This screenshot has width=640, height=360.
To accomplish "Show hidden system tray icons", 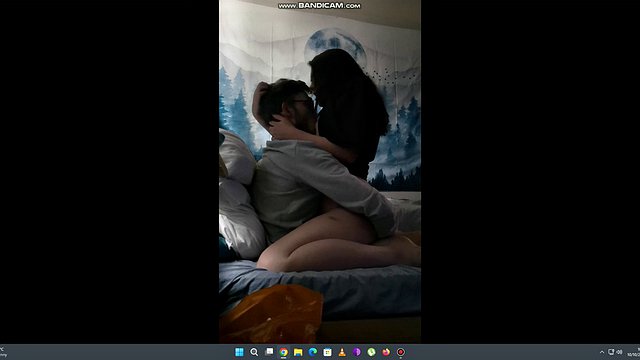I will coord(602,352).
